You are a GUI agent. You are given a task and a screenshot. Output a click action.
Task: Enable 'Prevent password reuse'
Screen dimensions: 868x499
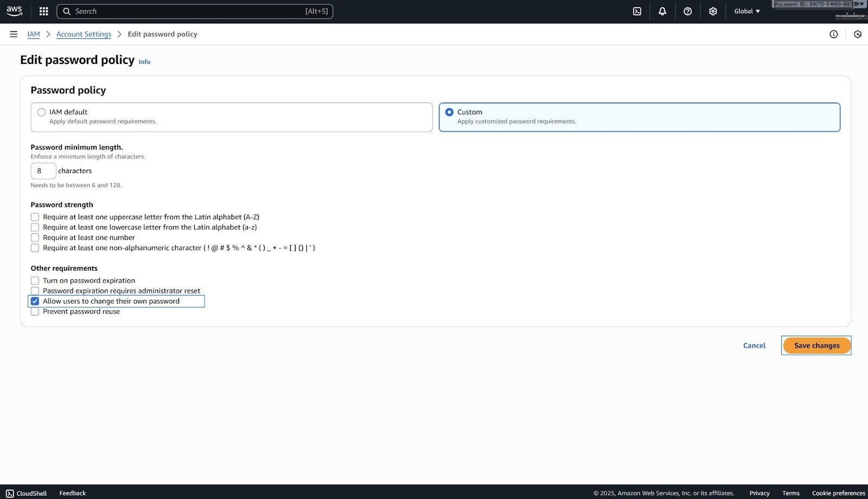pyautogui.click(x=35, y=311)
